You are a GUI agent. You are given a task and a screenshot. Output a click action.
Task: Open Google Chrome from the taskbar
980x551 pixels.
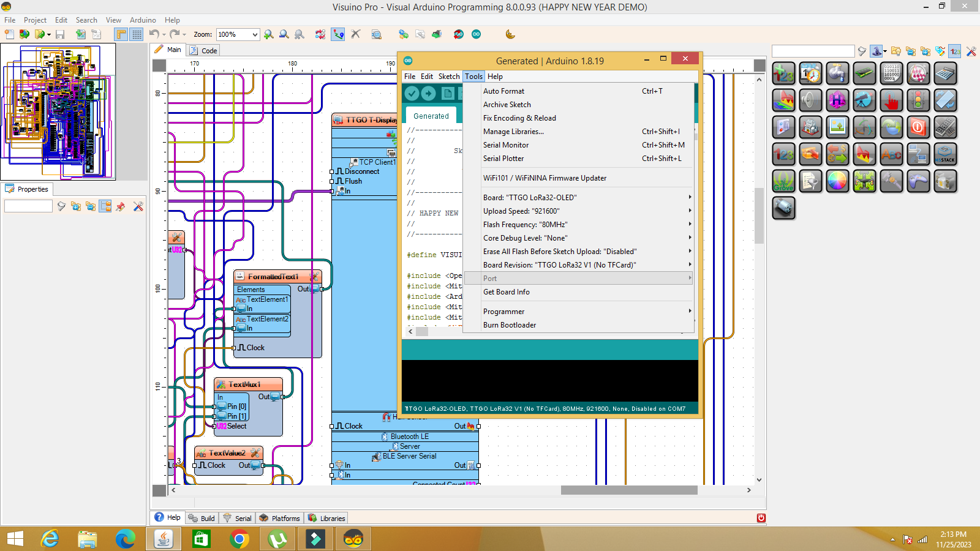[239, 539]
